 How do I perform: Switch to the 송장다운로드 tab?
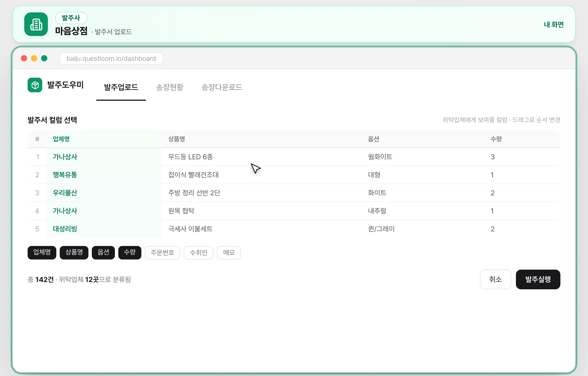[x=222, y=87]
